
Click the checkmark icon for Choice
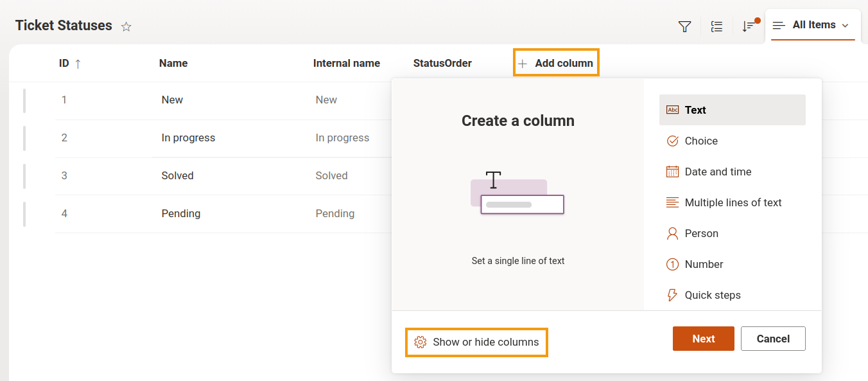click(672, 141)
